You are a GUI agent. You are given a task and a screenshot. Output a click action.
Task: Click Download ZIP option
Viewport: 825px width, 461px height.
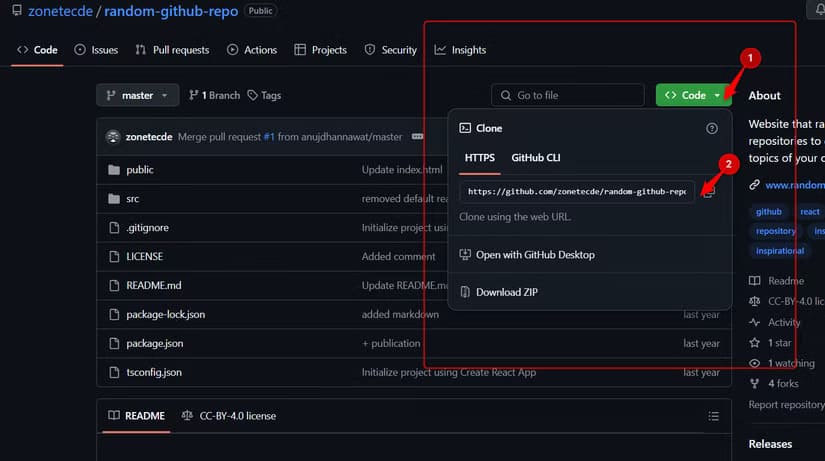pos(512,292)
